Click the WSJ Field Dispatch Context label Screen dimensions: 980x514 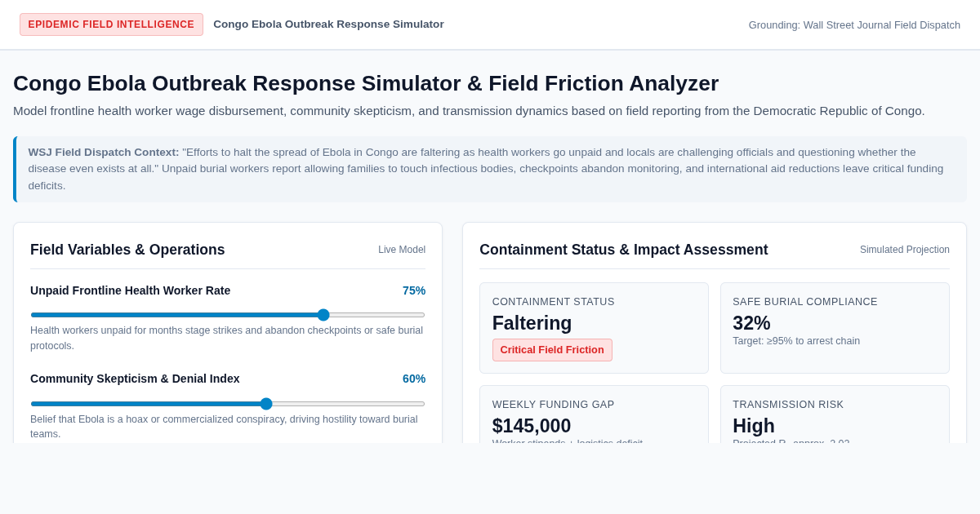click(x=104, y=152)
